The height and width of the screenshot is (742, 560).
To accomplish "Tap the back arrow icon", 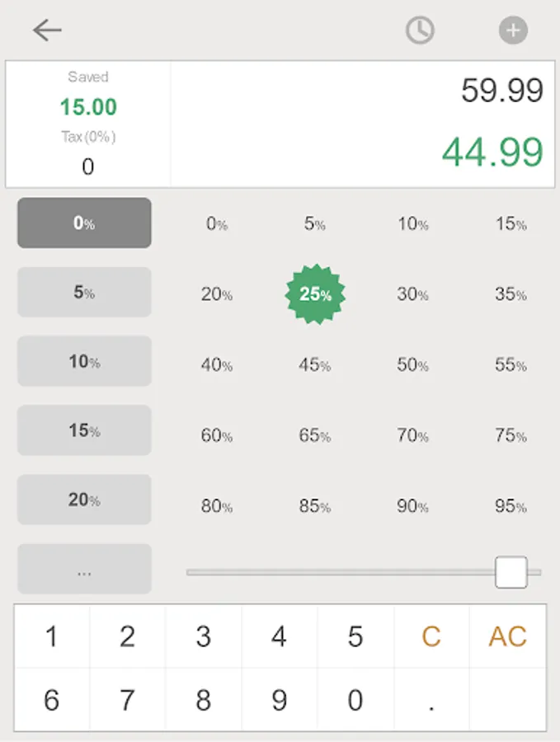I will point(47,31).
